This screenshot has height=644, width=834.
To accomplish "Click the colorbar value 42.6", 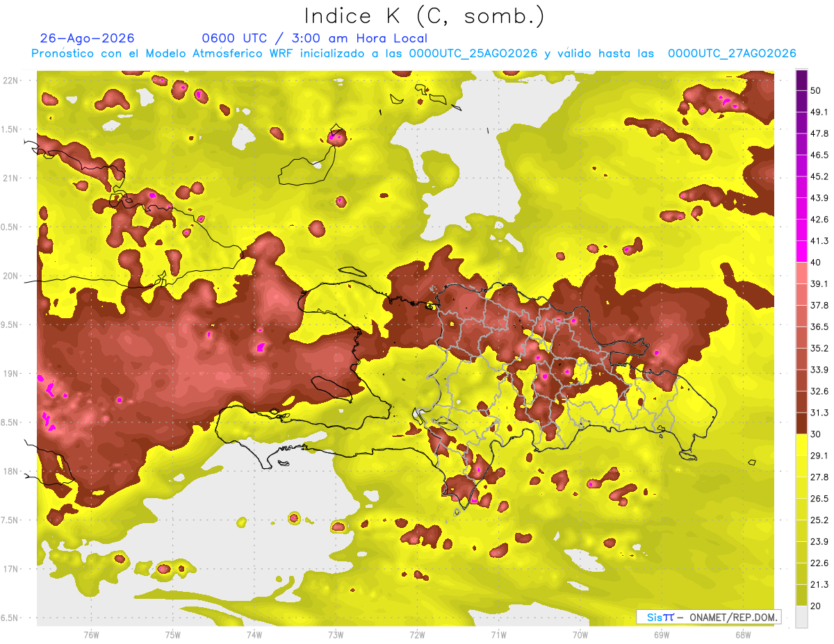I will (819, 220).
